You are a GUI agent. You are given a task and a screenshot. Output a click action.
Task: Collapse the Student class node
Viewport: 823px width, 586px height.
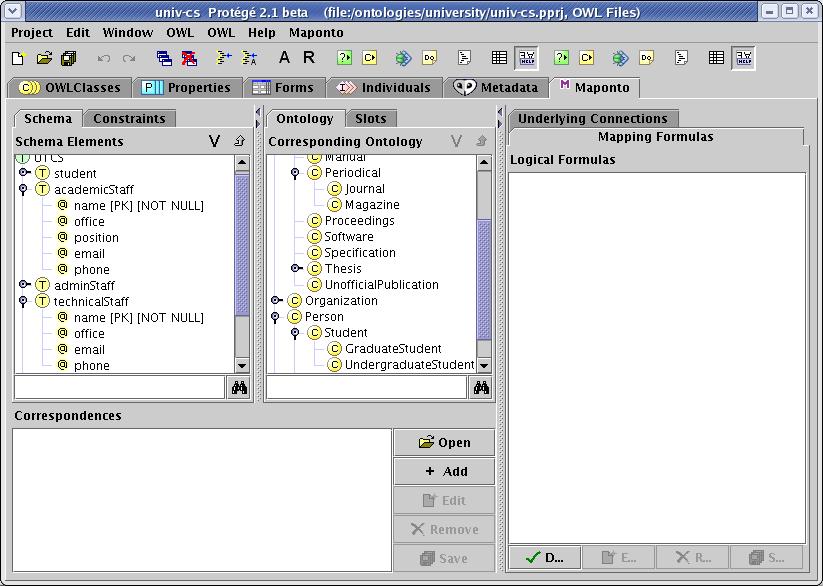click(x=295, y=333)
